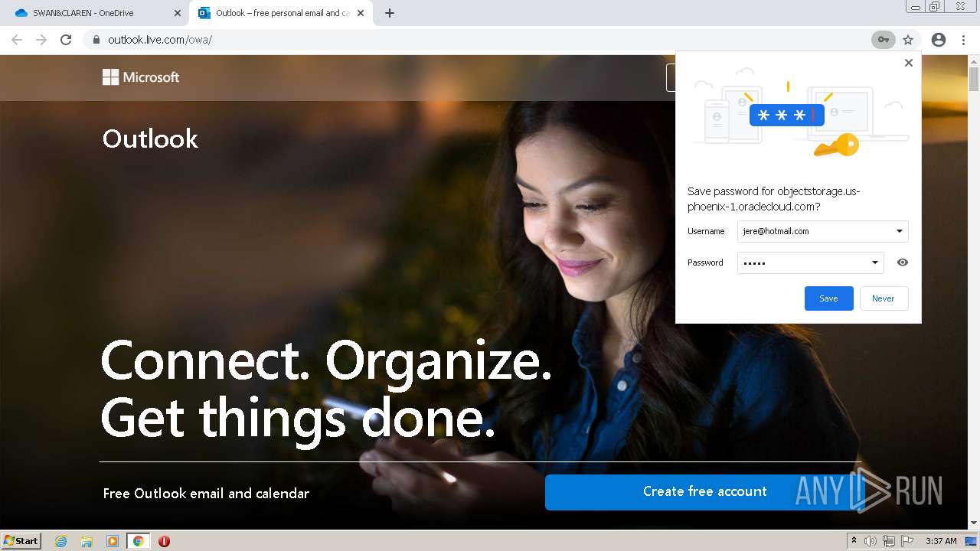The height and width of the screenshot is (551, 980).
Task: Click the Create free account button
Action: tap(705, 492)
